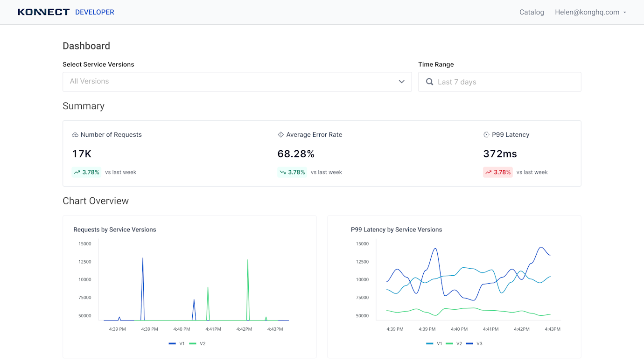
Task: Expand the Helen@konghq.com account menu
Action: (590, 12)
